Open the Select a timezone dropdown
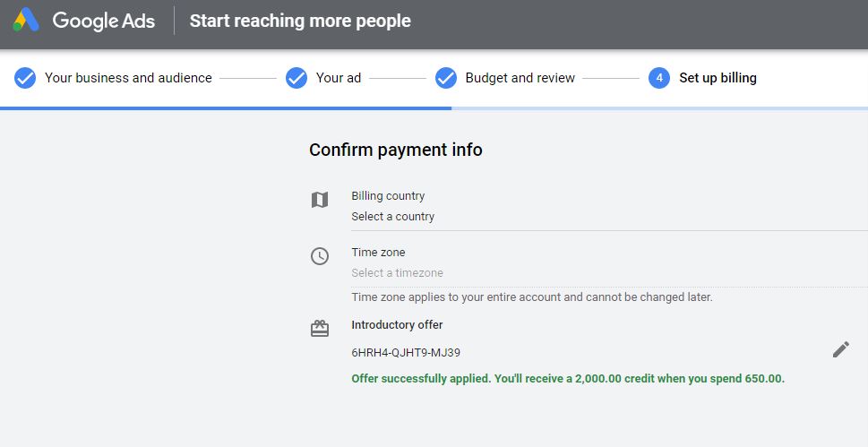The width and height of the screenshot is (868, 447). (x=609, y=273)
